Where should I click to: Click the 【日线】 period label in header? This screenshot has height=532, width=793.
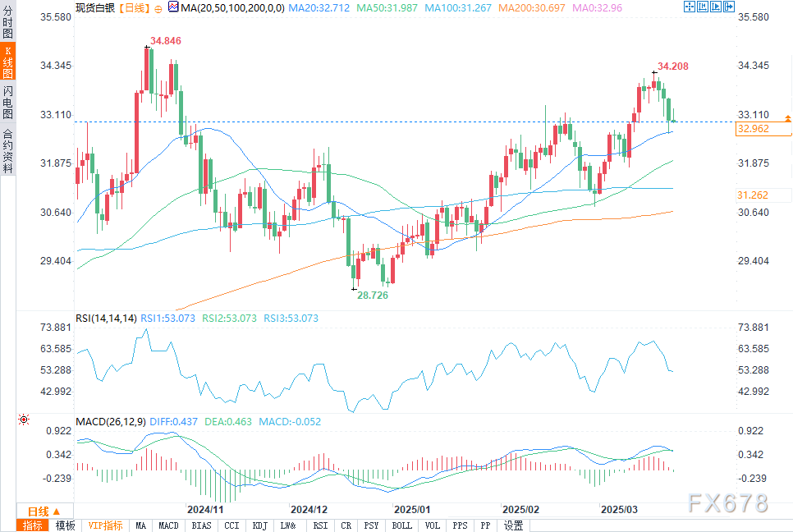(134, 7)
